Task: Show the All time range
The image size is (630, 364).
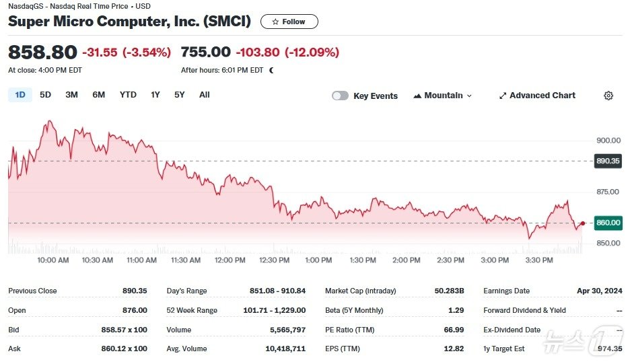Action: (x=205, y=95)
